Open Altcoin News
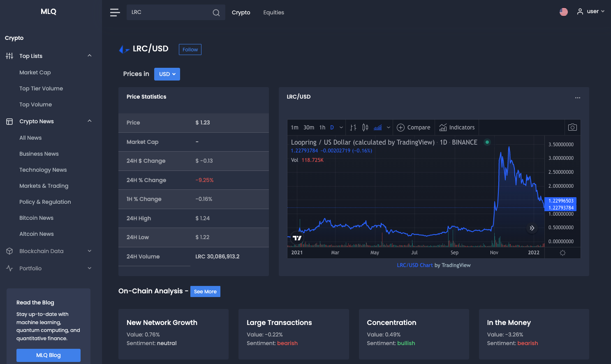 pyautogui.click(x=37, y=234)
